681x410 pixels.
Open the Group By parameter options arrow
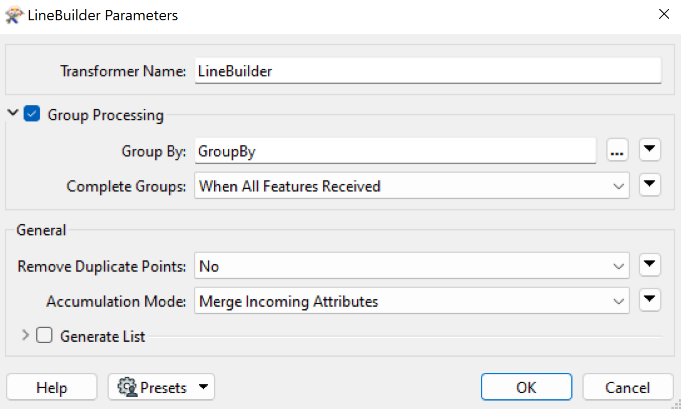pyautogui.click(x=650, y=150)
